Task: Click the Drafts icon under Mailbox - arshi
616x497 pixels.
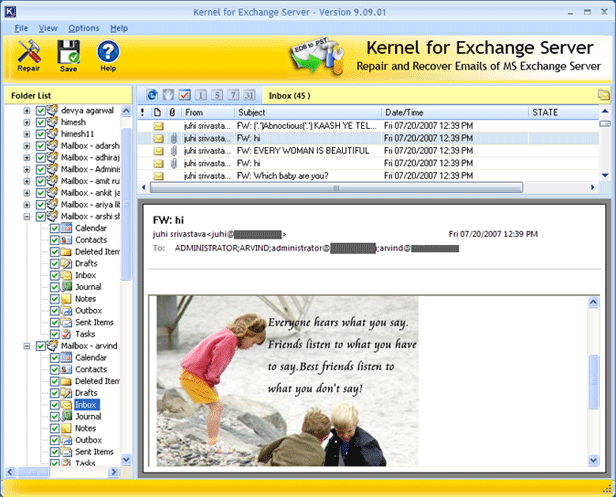Action: coord(67,263)
